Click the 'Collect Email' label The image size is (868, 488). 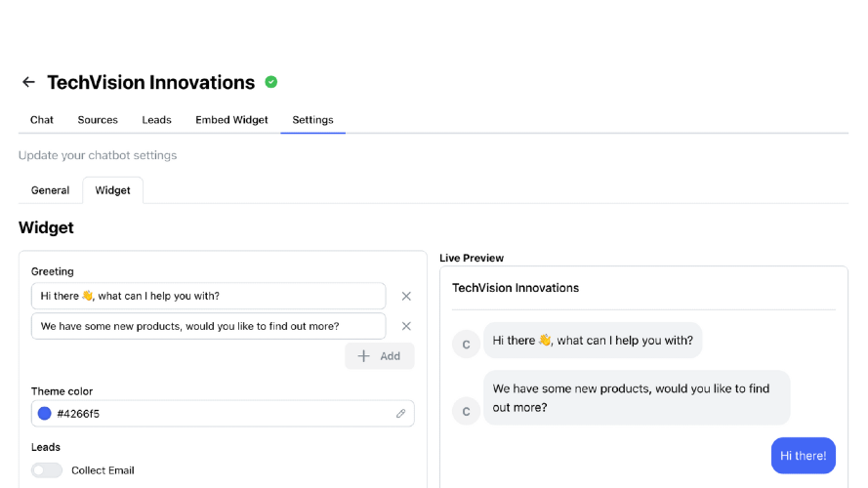click(x=103, y=470)
